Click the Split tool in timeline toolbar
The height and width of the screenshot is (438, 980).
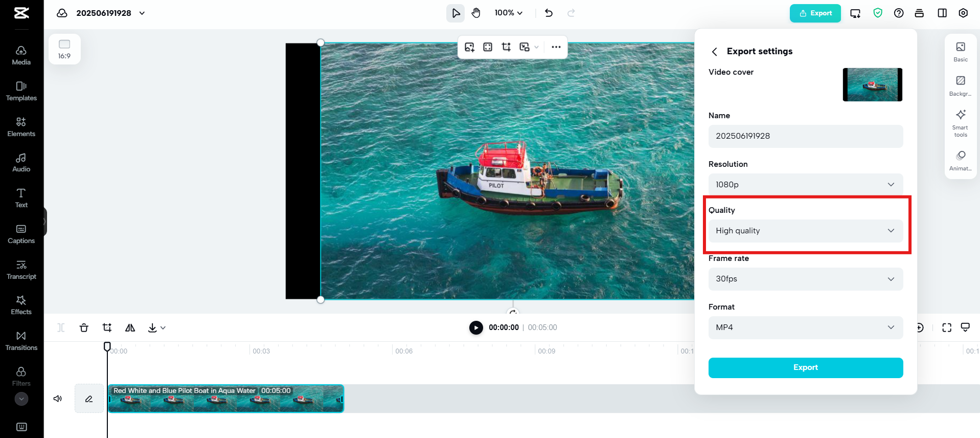point(61,327)
